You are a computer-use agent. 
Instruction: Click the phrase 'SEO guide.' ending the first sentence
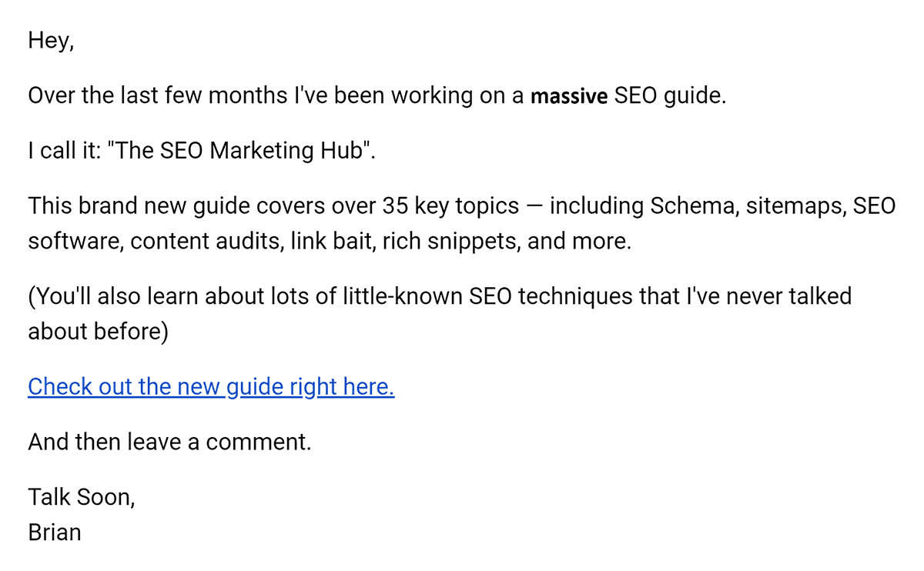pos(671,97)
